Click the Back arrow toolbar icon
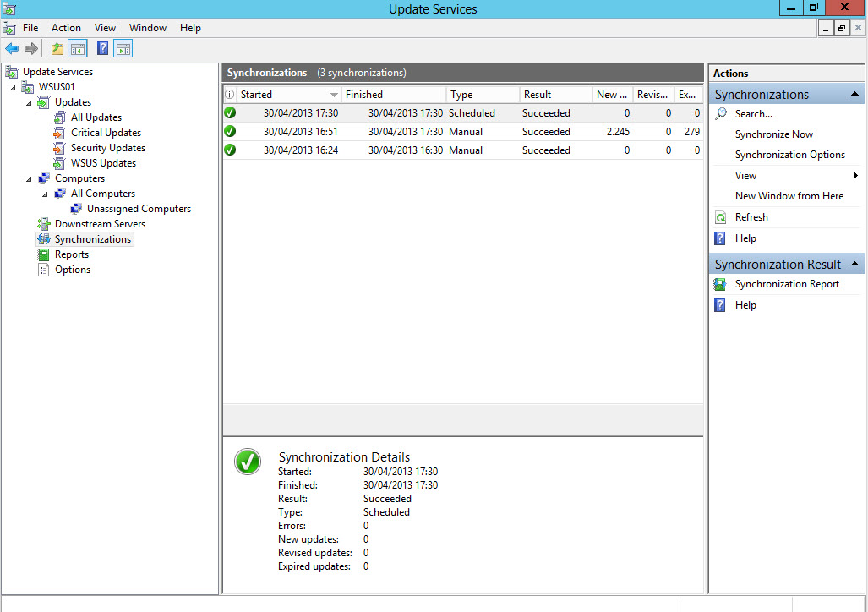Viewport: 868px width, 612px height. [x=12, y=49]
